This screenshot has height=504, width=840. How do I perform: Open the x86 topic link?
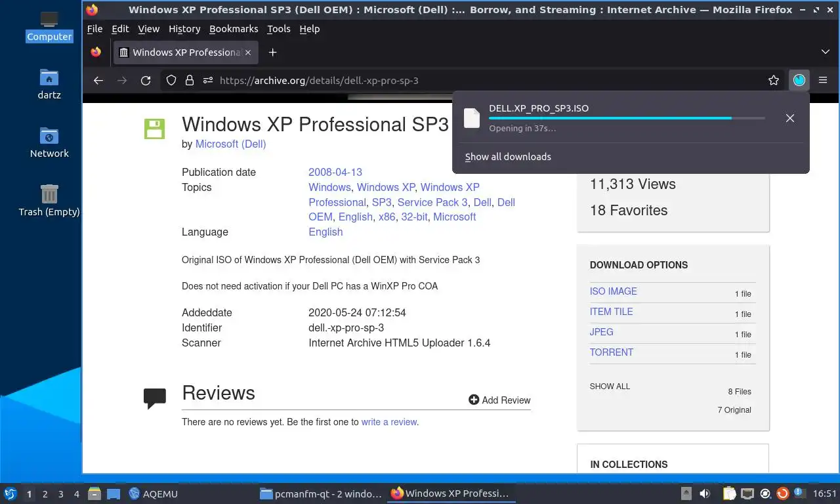coord(387,217)
